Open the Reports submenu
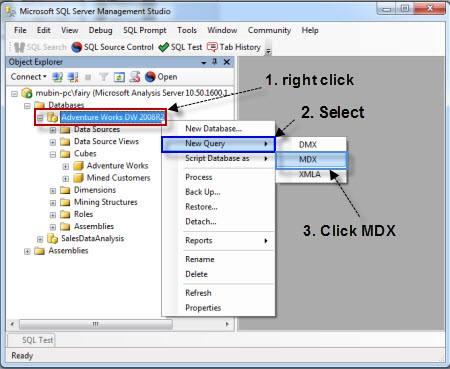450x369 pixels. click(x=218, y=241)
